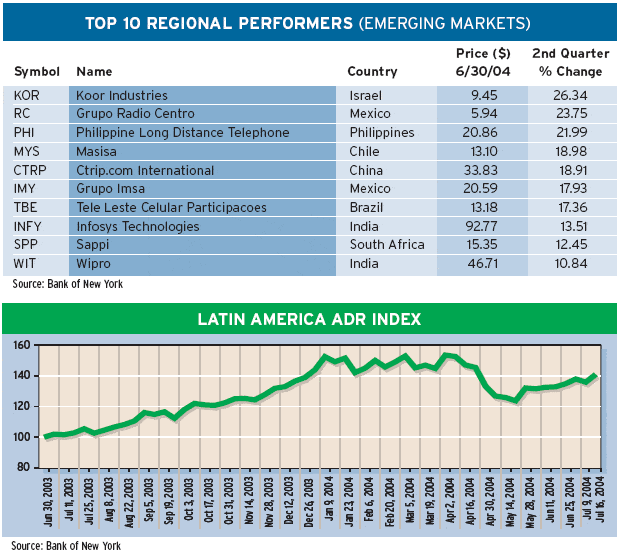
Task: Select the RC symbol cell
Action: [x=22, y=113]
